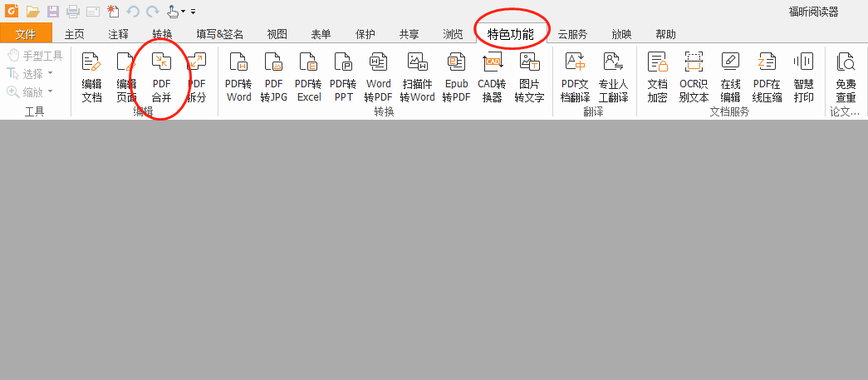
Task: Switch to the 转换 tab
Action: [162, 34]
